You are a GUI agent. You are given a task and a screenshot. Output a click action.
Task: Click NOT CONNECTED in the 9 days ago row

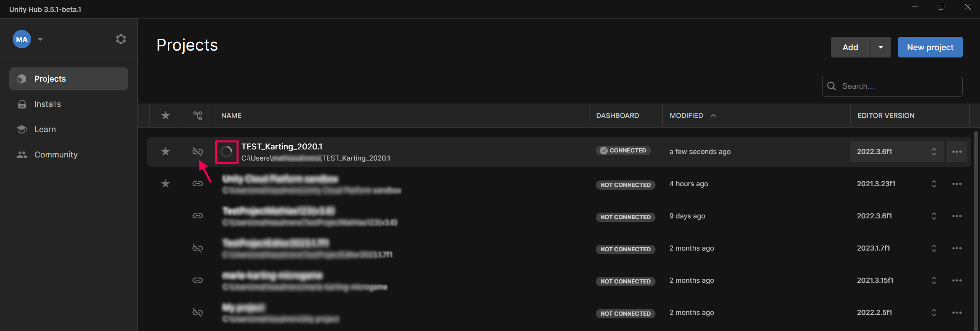(625, 217)
